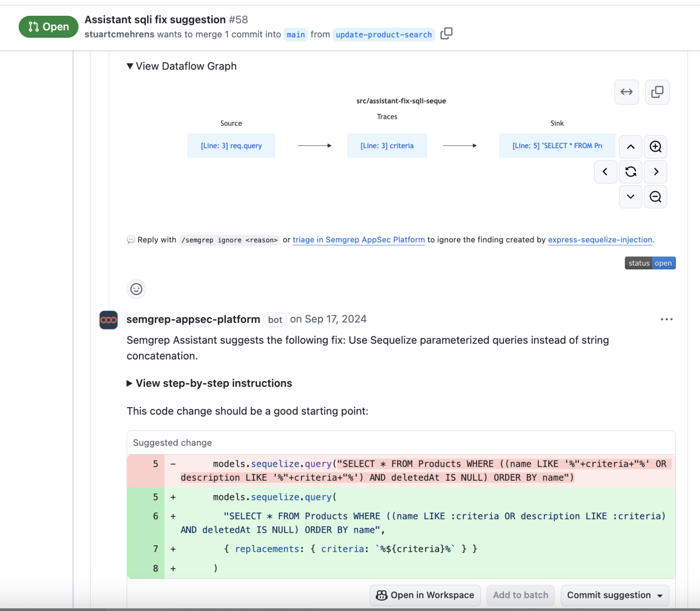This screenshot has width=700, height=611.
Task: Zoom out of the dataflow graph
Action: click(655, 197)
